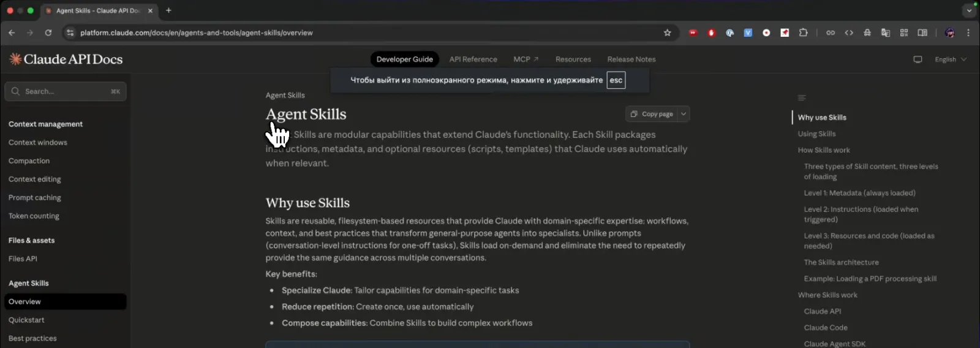This screenshot has width=980, height=348.
Task: Open the API Reference tab
Action: tap(473, 59)
